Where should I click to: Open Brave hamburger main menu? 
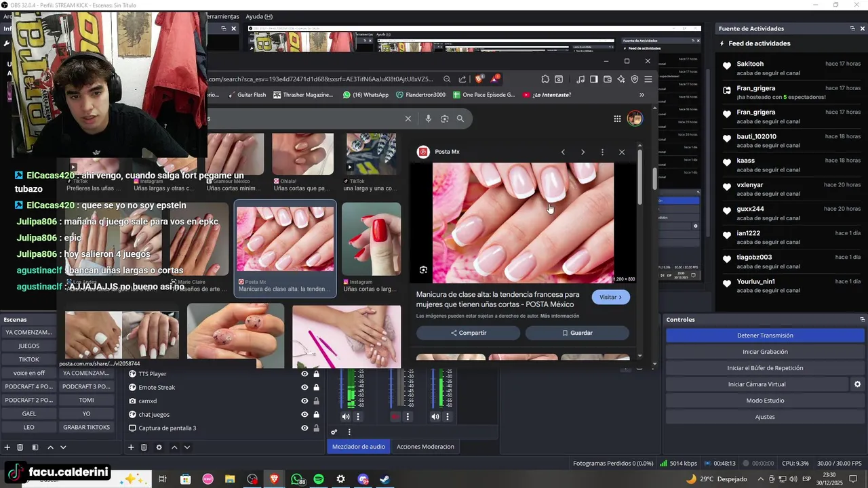click(648, 79)
